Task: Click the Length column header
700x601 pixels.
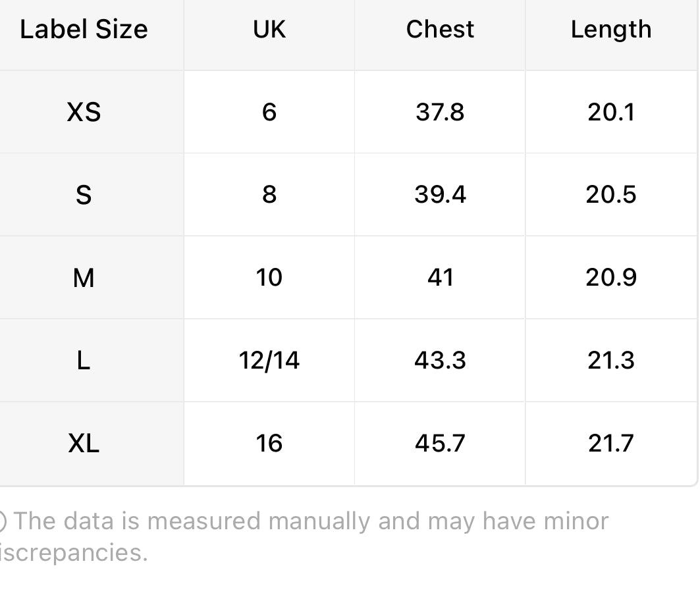Action: coord(610,30)
